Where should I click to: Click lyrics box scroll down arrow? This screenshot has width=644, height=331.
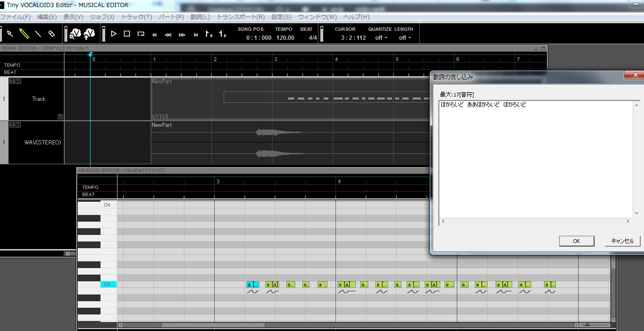pyautogui.click(x=636, y=214)
